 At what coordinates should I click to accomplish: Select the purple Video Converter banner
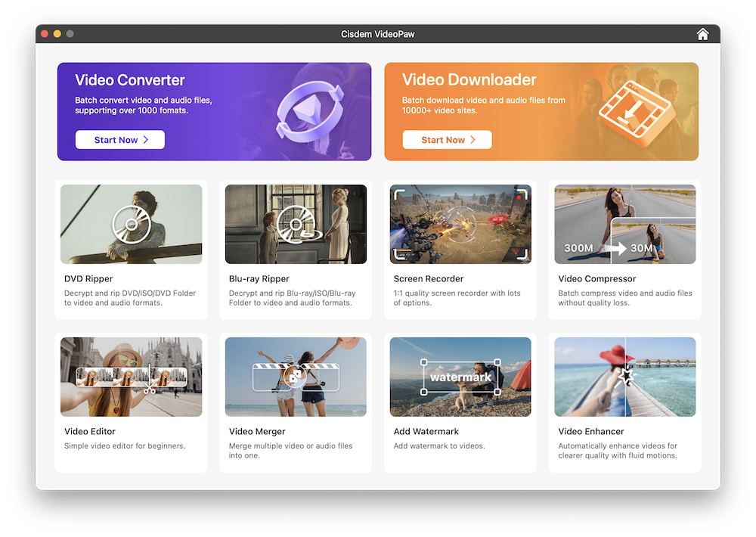(x=215, y=111)
